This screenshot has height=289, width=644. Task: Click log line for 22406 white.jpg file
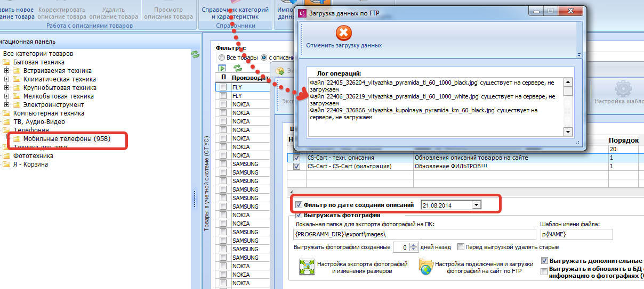432,100
